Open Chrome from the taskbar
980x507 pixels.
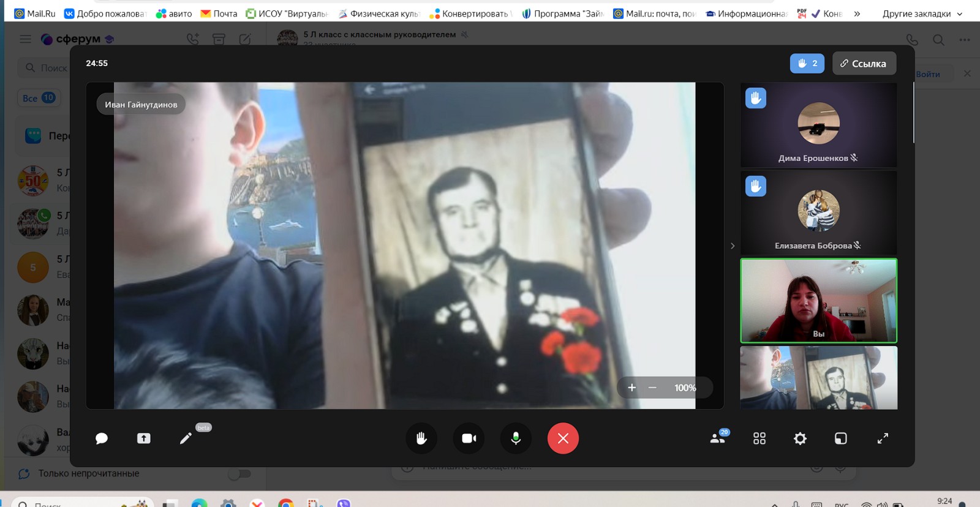point(285,503)
